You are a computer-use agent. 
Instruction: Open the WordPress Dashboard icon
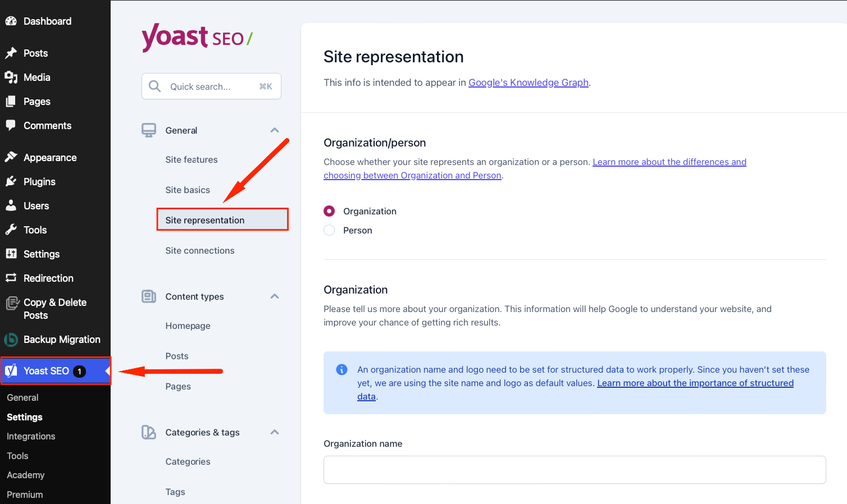[12, 21]
